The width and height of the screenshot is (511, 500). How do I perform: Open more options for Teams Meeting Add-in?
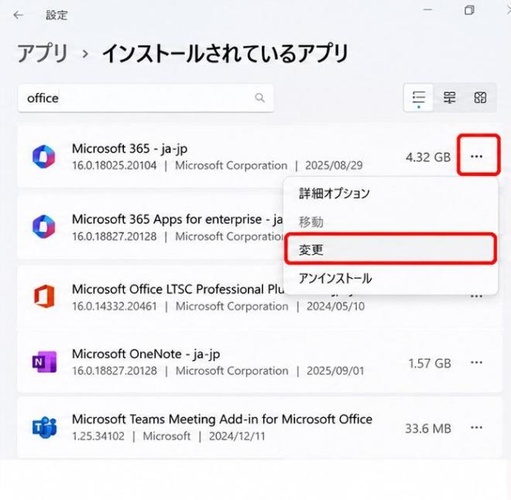coord(477,428)
